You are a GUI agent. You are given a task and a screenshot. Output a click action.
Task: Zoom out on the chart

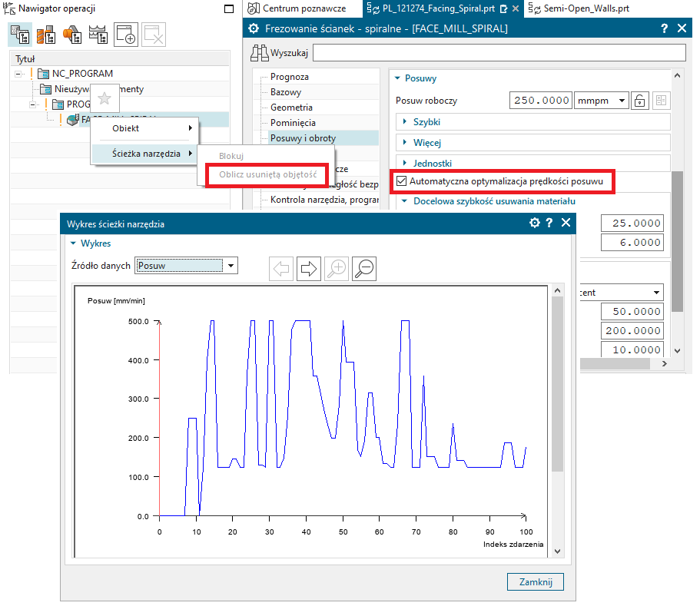(364, 269)
